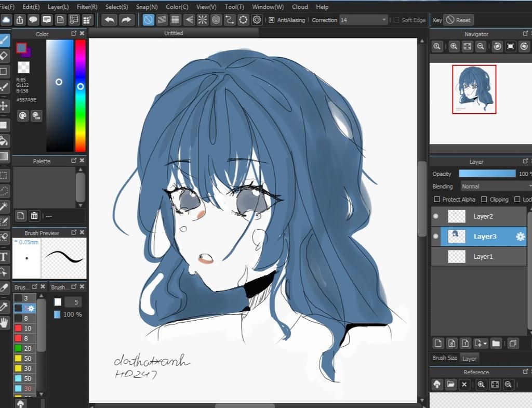Image resolution: width=532 pixels, height=408 pixels.
Task: Open Layer3 settings gear
Action: 520,236
